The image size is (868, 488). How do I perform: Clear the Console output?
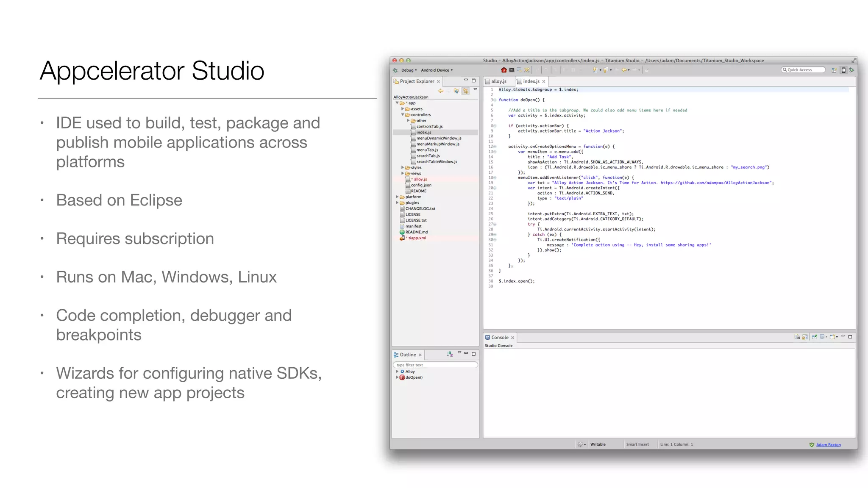pyautogui.click(x=797, y=337)
